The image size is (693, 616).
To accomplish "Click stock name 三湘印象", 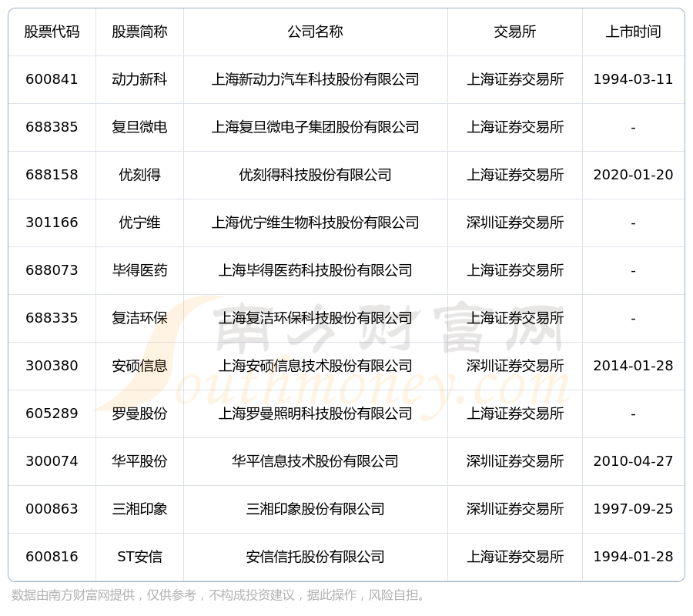I will click(139, 509).
